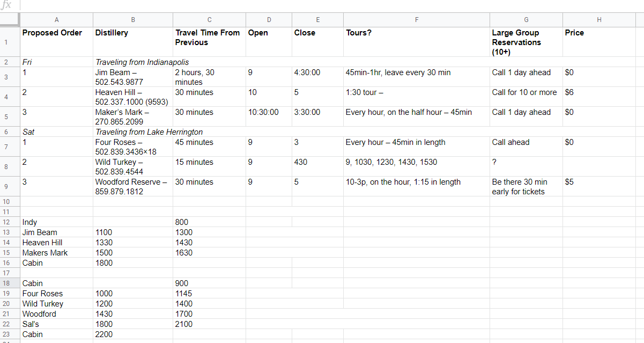The height and width of the screenshot is (343, 644).
Task: Click the 'Open' header cell
Action: [x=269, y=42]
